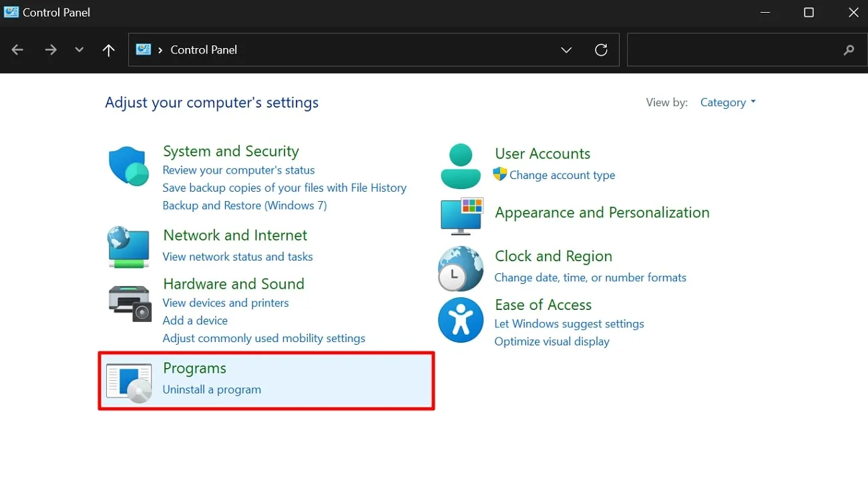Image resolution: width=868 pixels, height=487 pixels.
Task: Click inside the Control Panel search box
Action: (x=734, y=50)
